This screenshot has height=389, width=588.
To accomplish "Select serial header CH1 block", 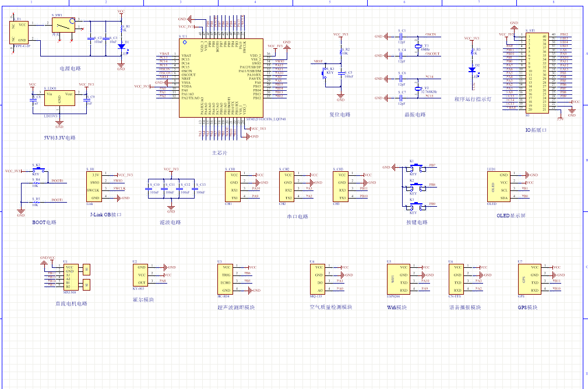I will tap(233, 186).
